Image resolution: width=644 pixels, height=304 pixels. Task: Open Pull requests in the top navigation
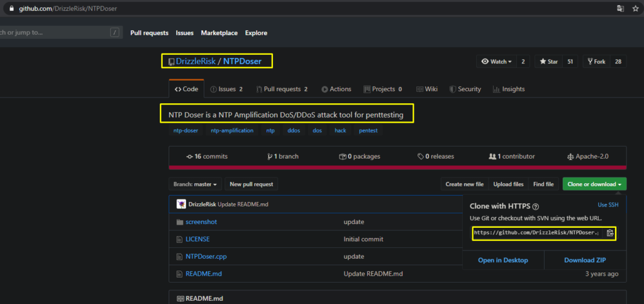150,33
